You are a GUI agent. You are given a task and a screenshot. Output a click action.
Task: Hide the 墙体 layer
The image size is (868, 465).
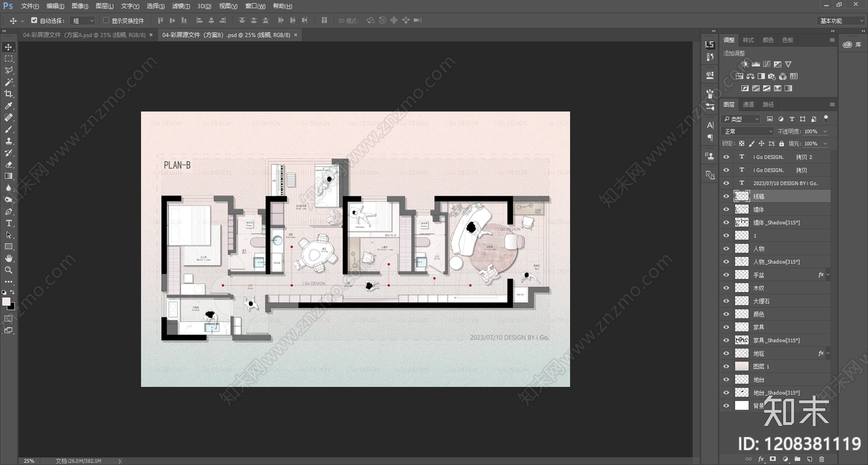point(726,209)
